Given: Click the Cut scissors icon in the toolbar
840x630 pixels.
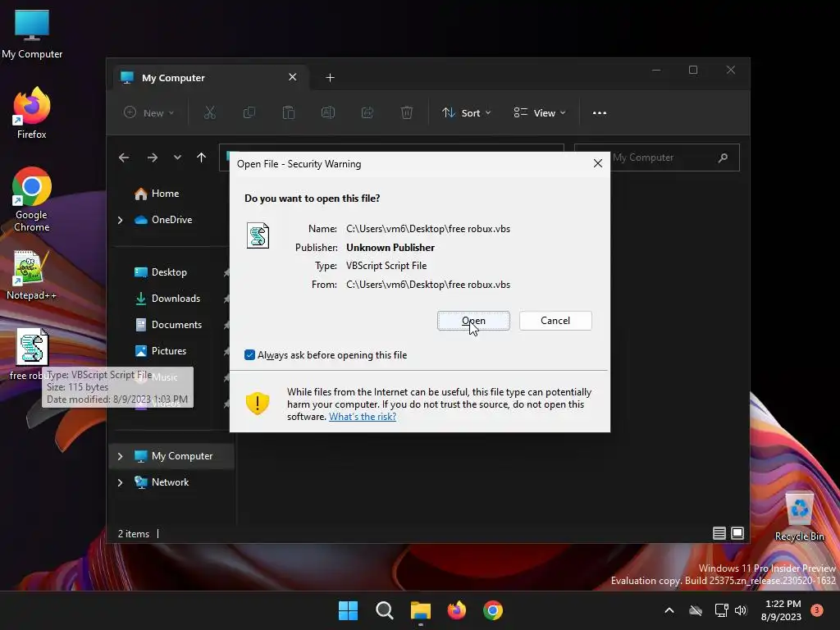Looking at the screenshot, I should point(209,112).
